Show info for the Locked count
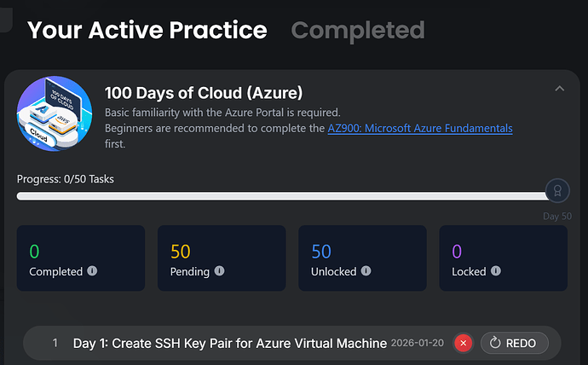This screenshot has width=588, height=365. [x=494, y=271]
